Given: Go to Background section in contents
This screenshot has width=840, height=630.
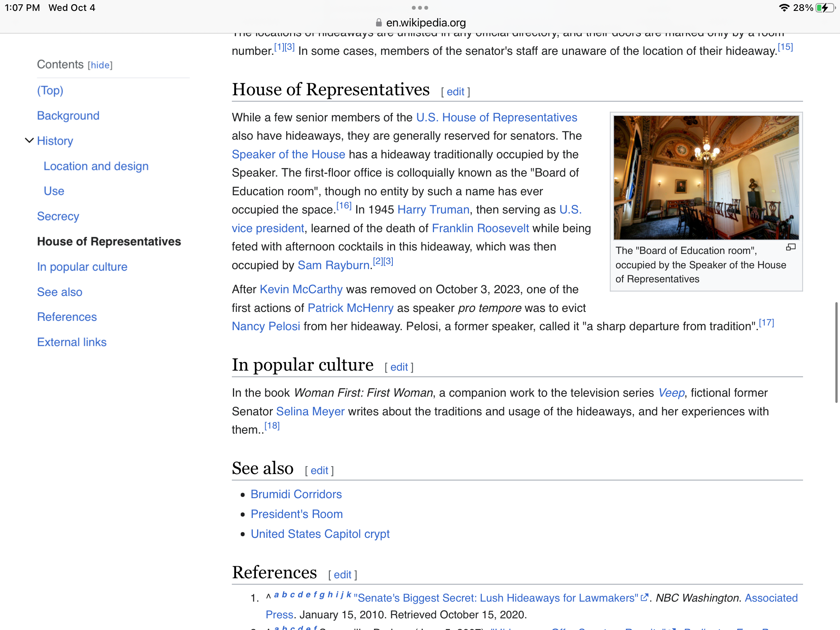Looking at the screenshot, I should click(68, 115).
